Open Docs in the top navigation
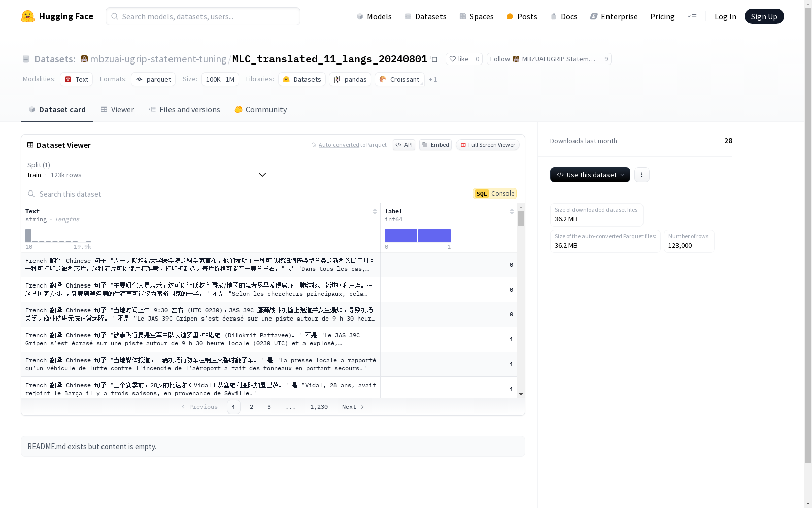Viewport: 812px width, 508px height. click(x=564, y=16)
